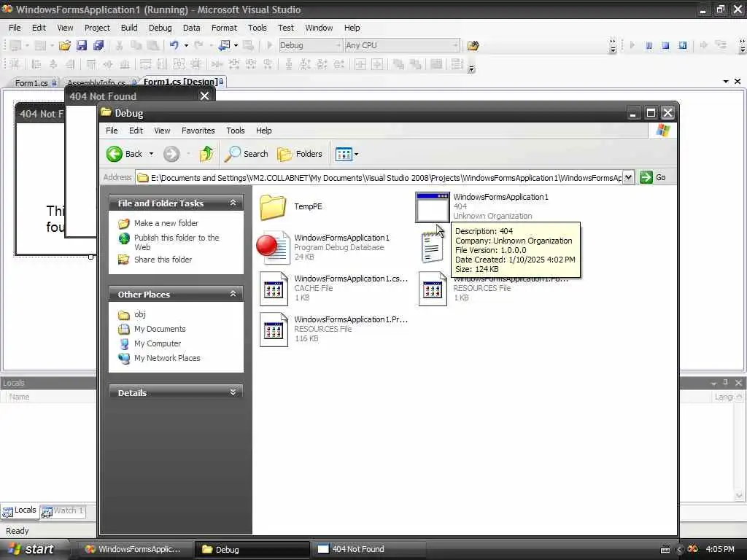Open Search pane in Debug explorer window
This screenshot has width=747, height=560.
(247, 154)
